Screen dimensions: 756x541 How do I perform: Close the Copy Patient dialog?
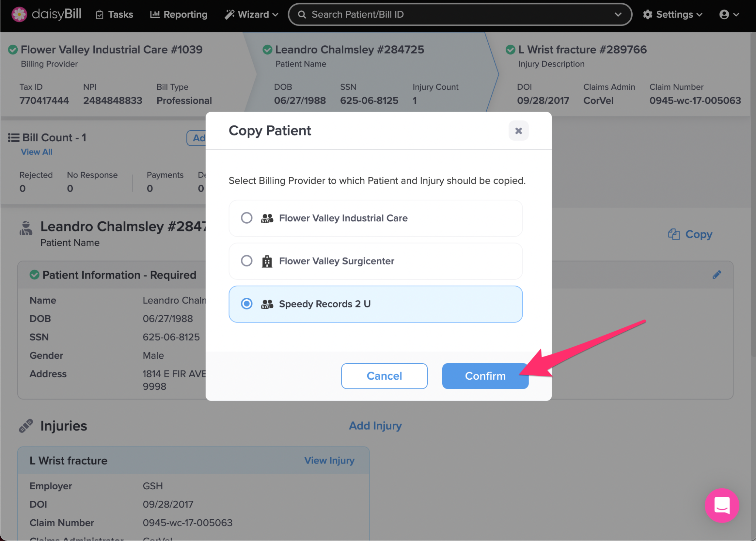tap(518, 131)
